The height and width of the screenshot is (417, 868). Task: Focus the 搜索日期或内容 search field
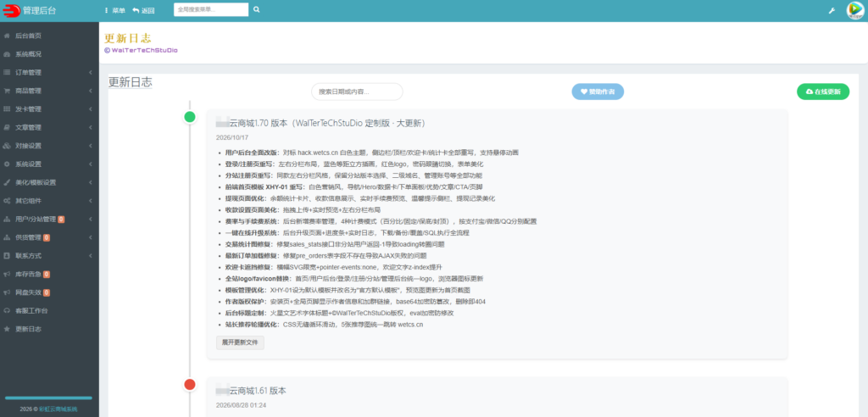click(357, 92)
